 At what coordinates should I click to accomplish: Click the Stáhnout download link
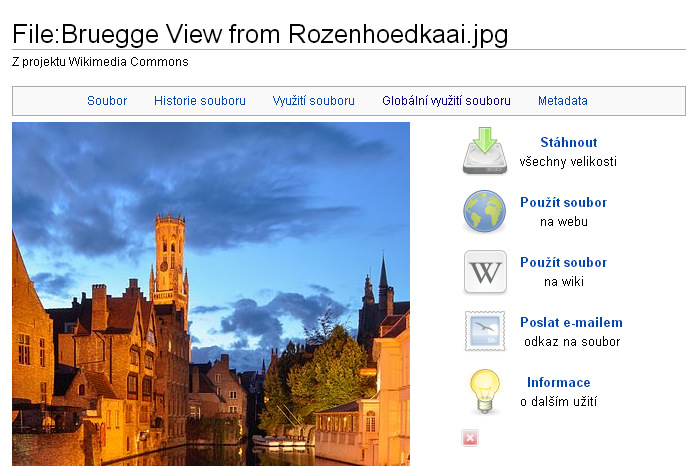pyautogui.click(x=568, y=142)
